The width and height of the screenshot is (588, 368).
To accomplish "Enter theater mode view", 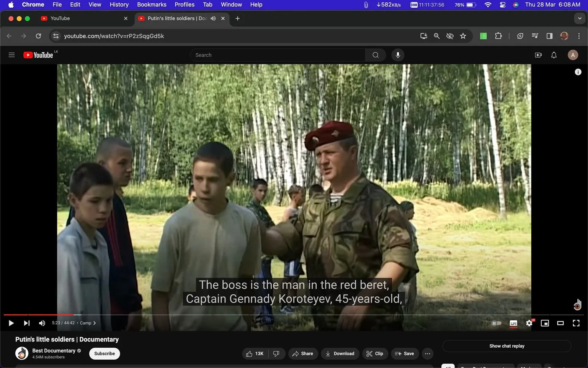I will point(560,323).
